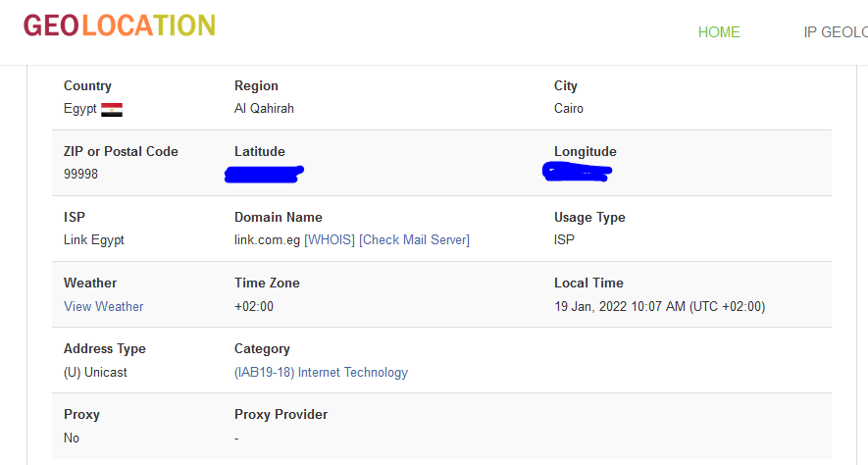
Task: Click the redacted Longitude value
Action: pos(578,173)
